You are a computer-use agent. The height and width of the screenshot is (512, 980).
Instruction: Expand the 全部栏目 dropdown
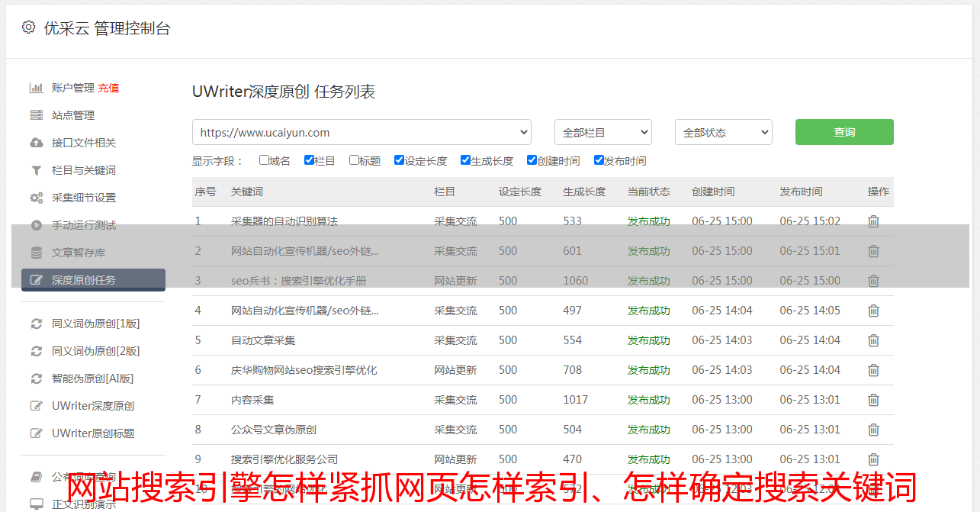pos(602,132)
